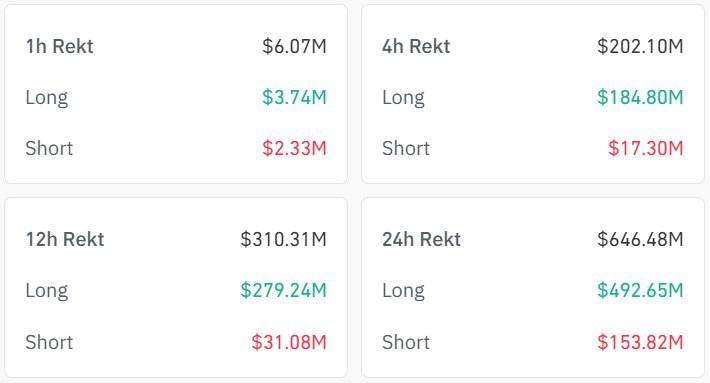
Task: Click the 1h Short value $2.33M
Action: pyautogui.click(x=294, y=148)
